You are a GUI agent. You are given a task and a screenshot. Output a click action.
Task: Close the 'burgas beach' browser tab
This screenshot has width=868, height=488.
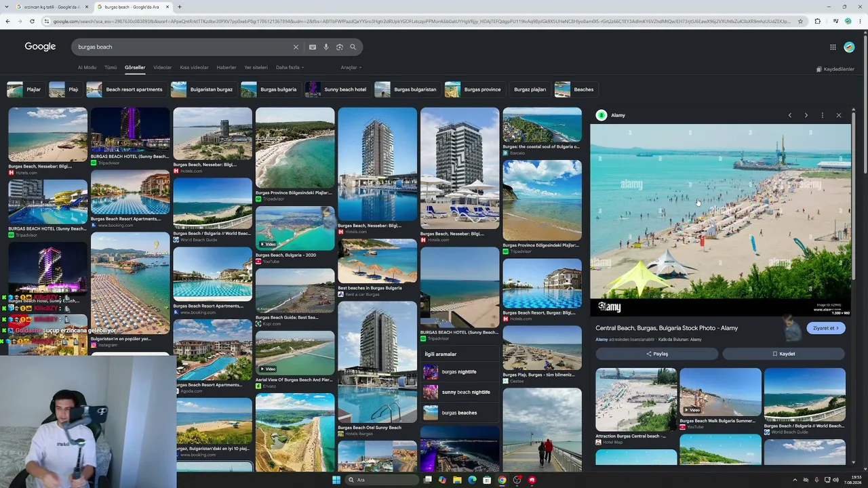click(x=167, y=7)
